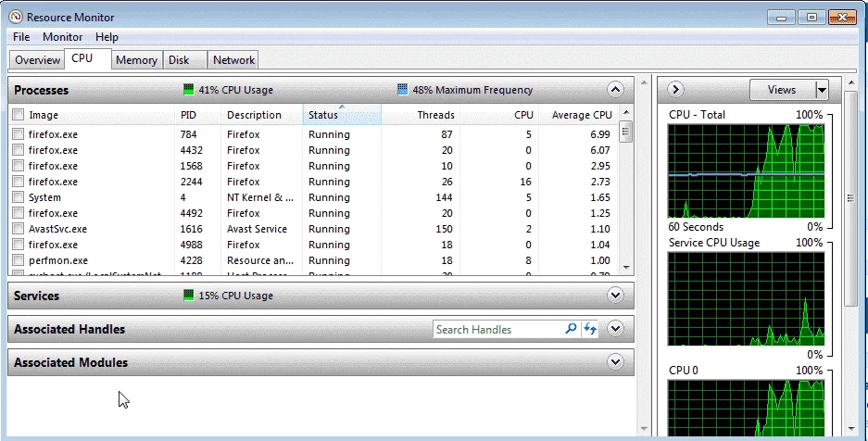This screenshot has height=441, width=868.
Task: Click the PID value 4228
Action: click(191, 260)
